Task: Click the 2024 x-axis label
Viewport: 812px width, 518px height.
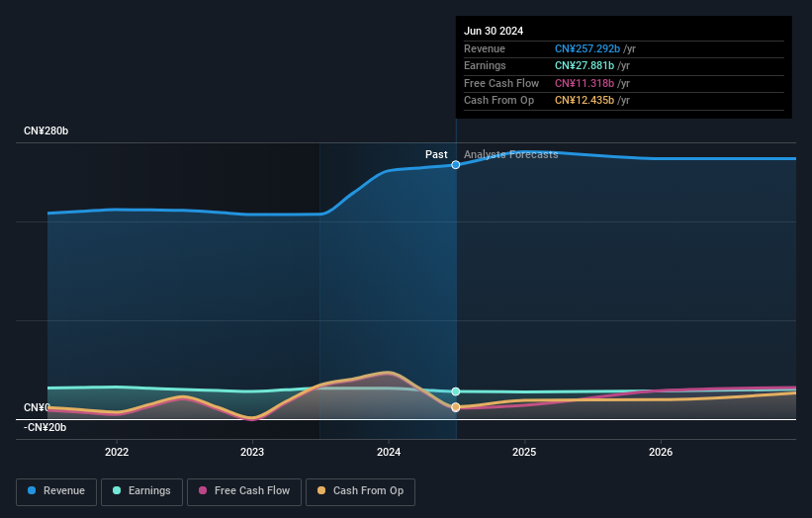Action: click(389, 452)
